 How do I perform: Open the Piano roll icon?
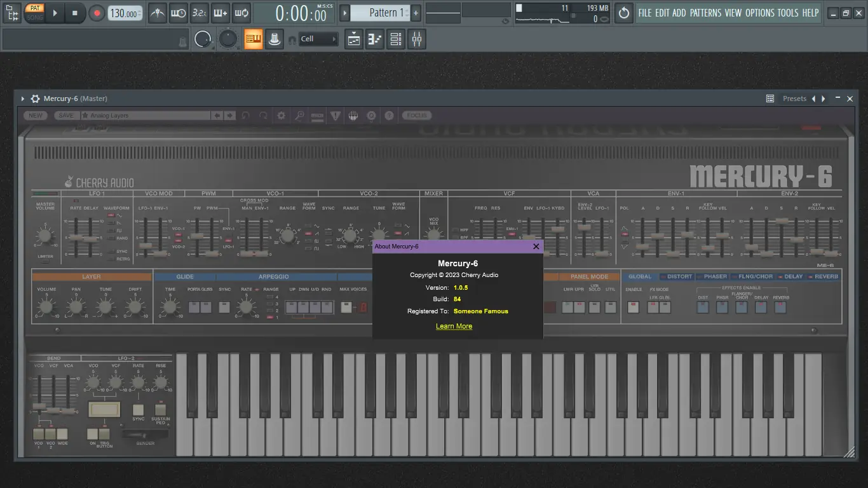[x=375, y=39]
